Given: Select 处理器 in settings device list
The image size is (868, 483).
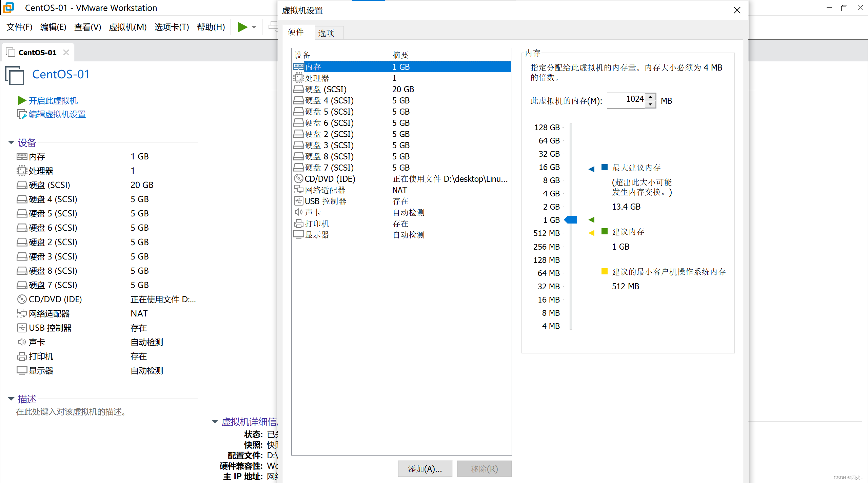Looking at the screenshot, I should (401, 78).
